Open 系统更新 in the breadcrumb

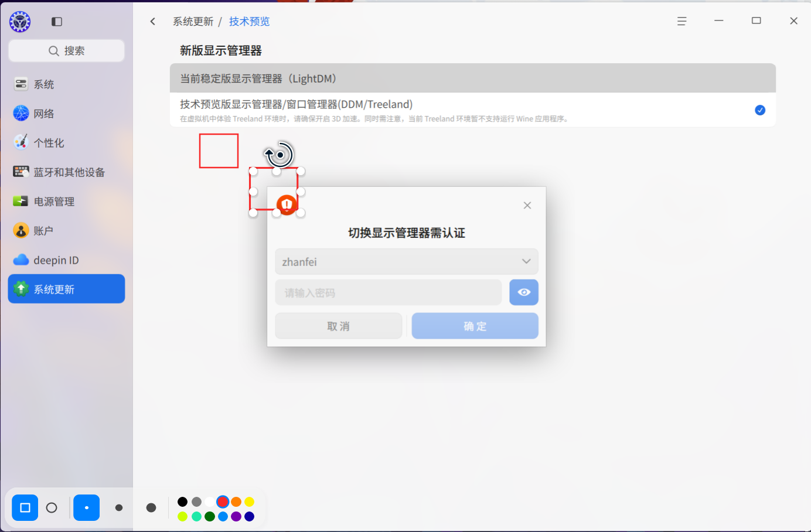(x=193, y=22)
